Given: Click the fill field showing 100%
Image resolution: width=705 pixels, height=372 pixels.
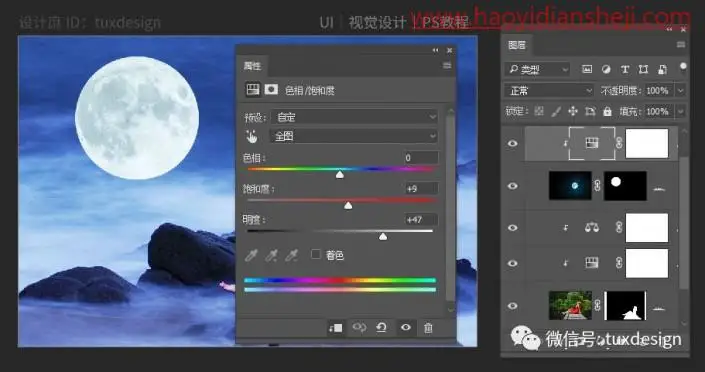Looking at the screenshot, I should tap(659, 111).
